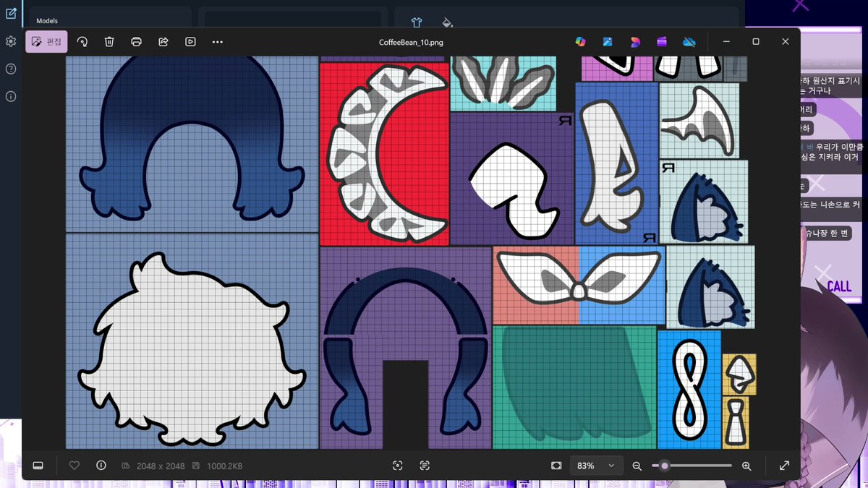Click the visual search scan icon
The image size is (868, 488).
(397, 466)
